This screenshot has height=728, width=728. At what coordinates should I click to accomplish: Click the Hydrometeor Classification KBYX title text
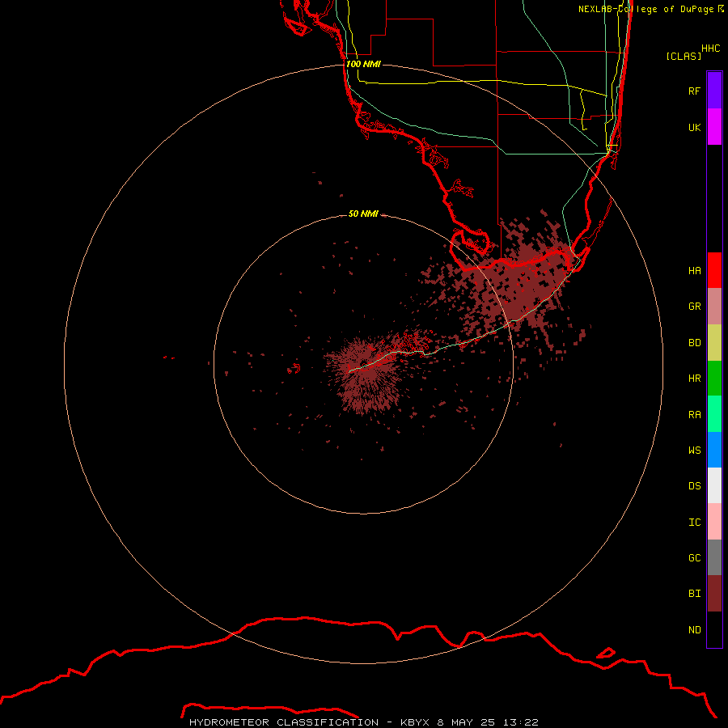pos(363,722)
